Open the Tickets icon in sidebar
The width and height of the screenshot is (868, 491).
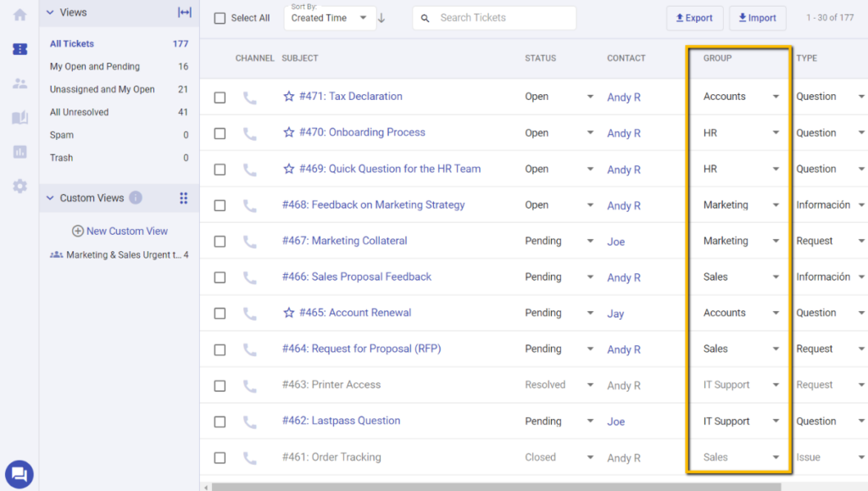point(20,49)
